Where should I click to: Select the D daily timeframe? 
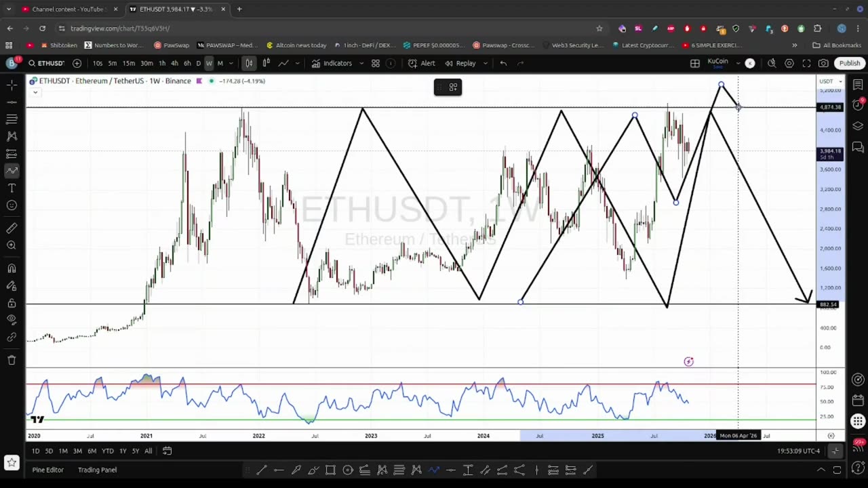(198, 63)
